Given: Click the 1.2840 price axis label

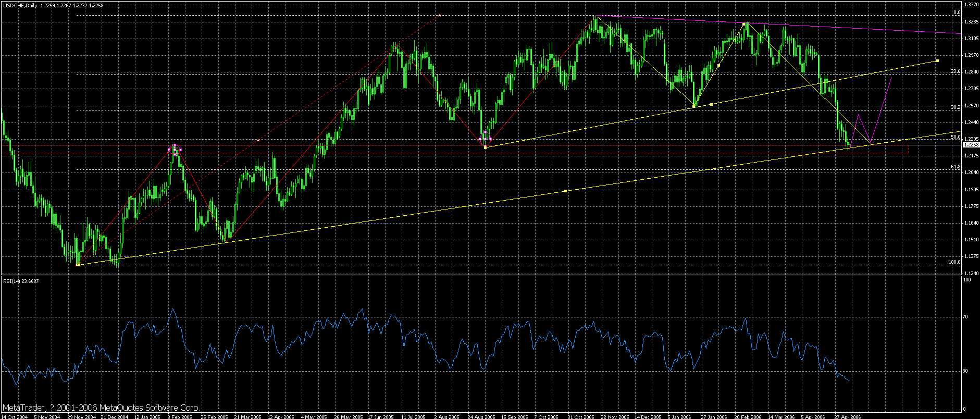Looking at the screenshot, I should click(971, 72).
